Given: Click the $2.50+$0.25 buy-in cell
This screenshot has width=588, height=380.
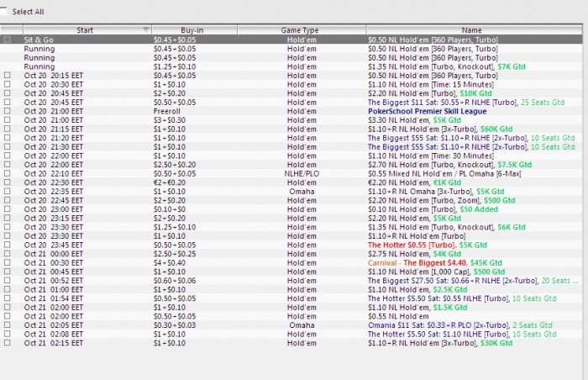Looking at the screenshot, I should [x=175, y=254].
